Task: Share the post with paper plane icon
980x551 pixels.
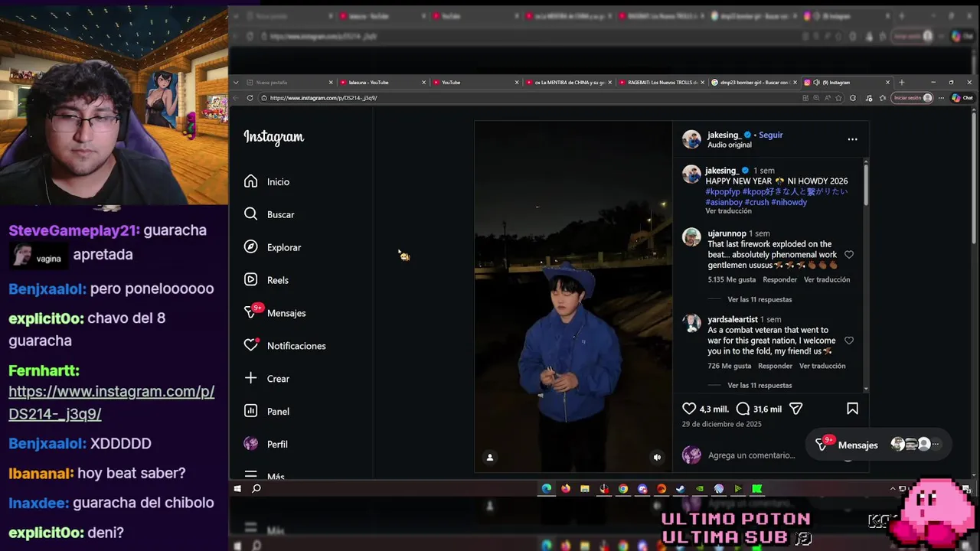Action: point(796,409)
